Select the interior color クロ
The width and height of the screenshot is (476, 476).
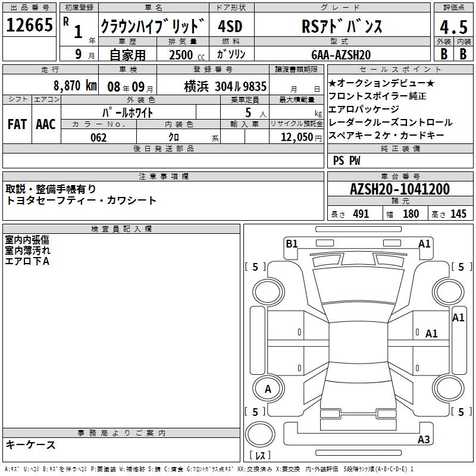tap(174, 137)
